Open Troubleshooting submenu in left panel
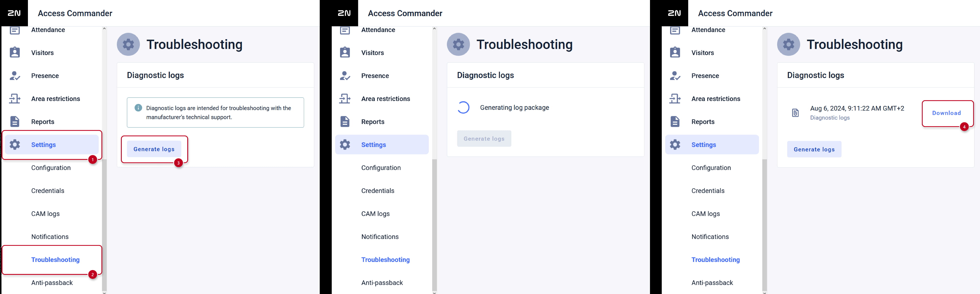This screenshot has height=294, width=980. click(56, 260)
